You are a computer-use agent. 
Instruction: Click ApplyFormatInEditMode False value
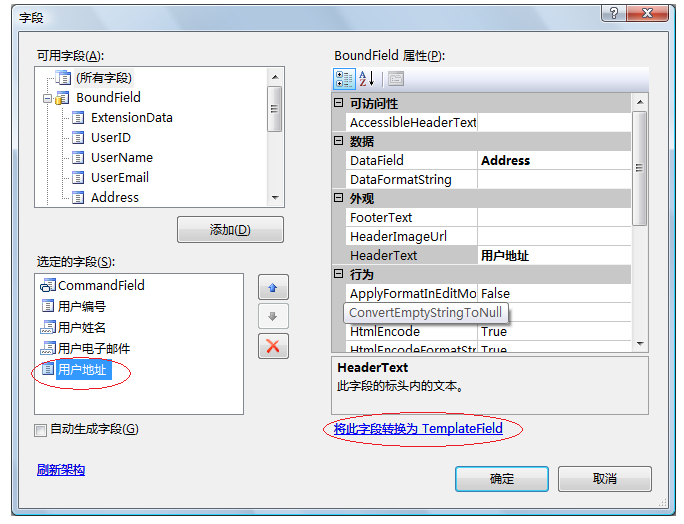pyautogui.click(x=554, y=293)
